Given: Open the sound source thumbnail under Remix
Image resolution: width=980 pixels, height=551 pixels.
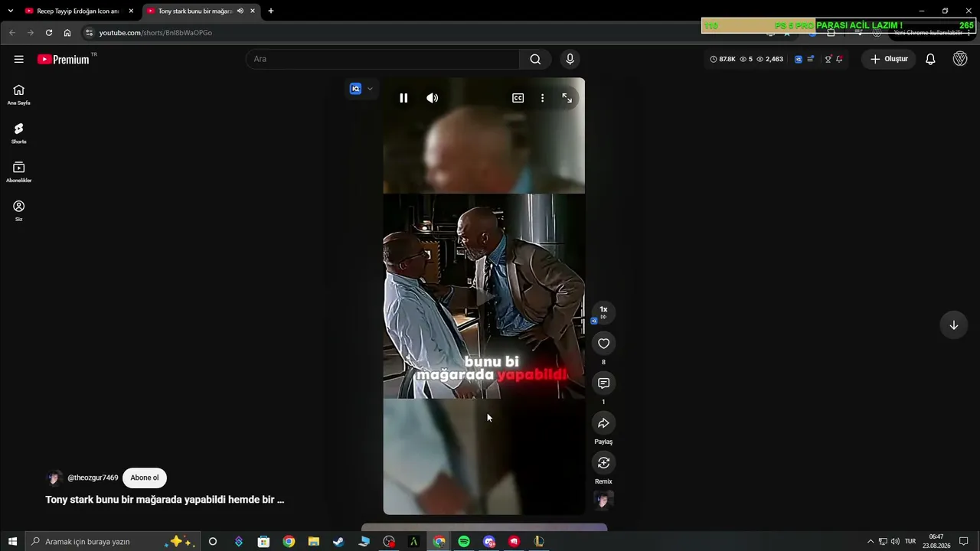Looking at the screenshot, I should coord(603,500).
